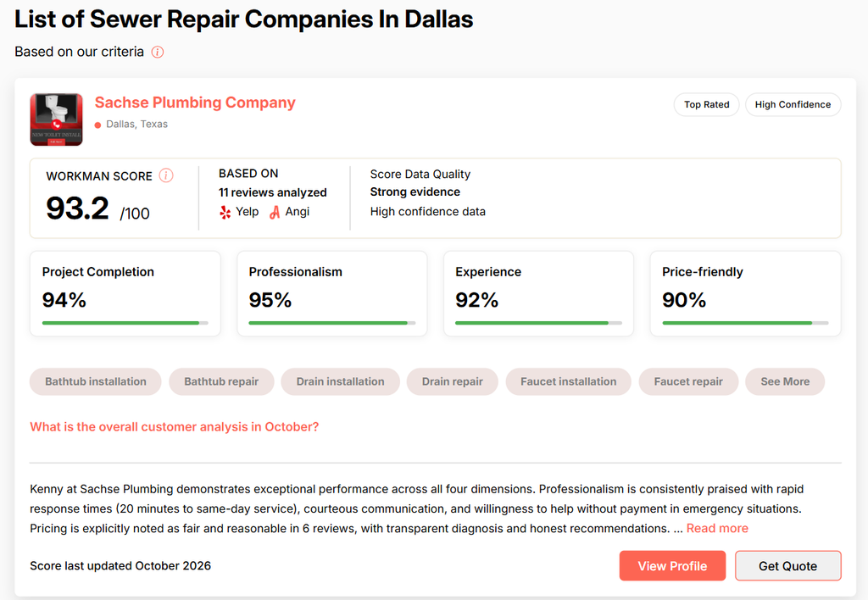This screenshot has width=868, height=600.
Task: Click the 'List of Sewer Repair Companies In Dallas' heading
Action: (243, 19)
